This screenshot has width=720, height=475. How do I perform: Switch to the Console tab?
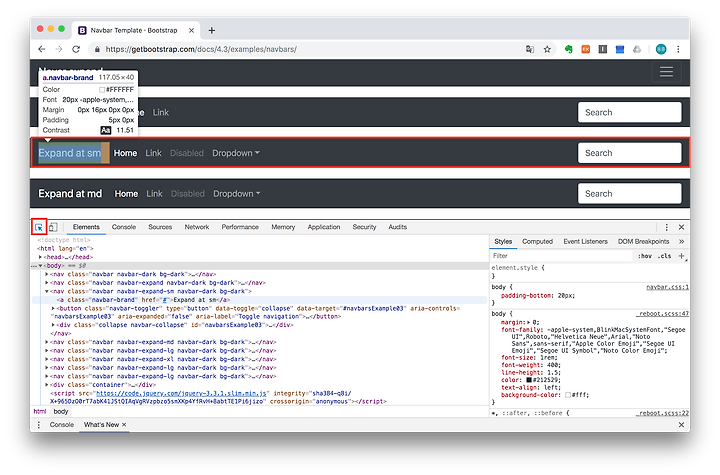(124, 227)
